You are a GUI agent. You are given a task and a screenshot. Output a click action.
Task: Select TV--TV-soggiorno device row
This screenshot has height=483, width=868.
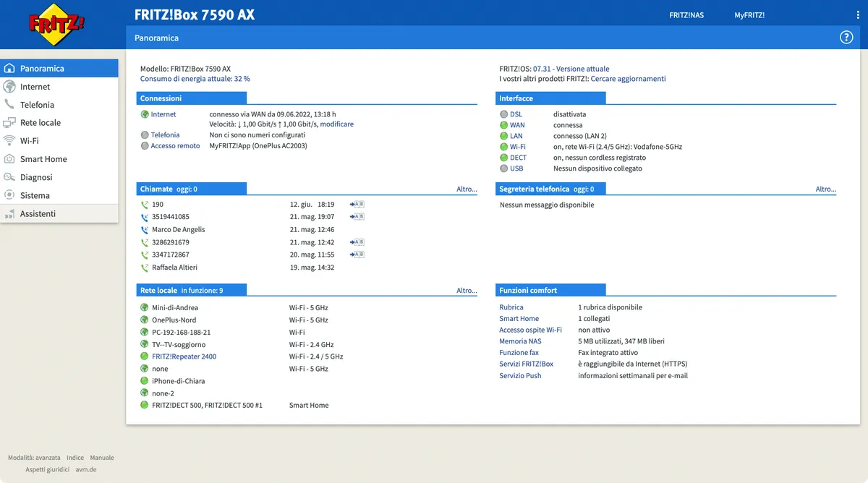[x=307, y=344]
